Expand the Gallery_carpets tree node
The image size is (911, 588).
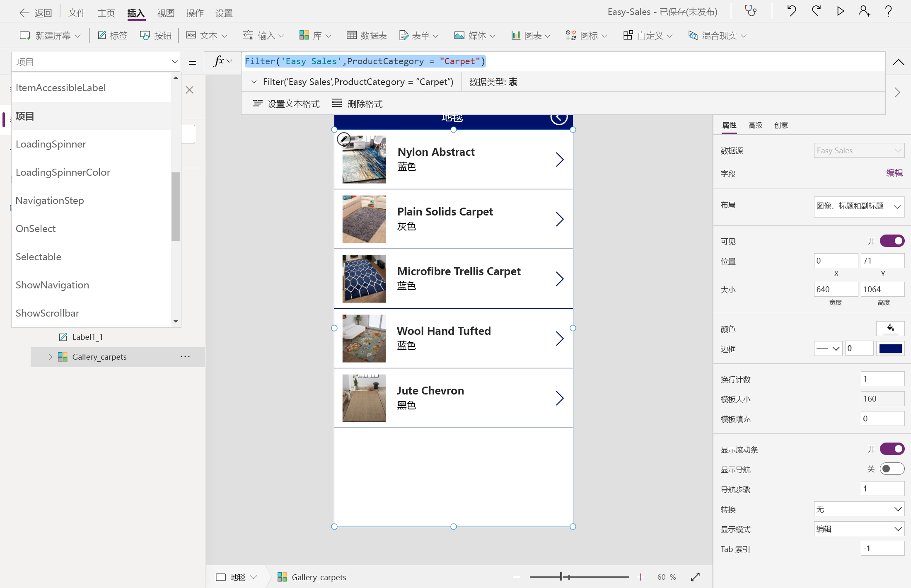coord(50,357)
